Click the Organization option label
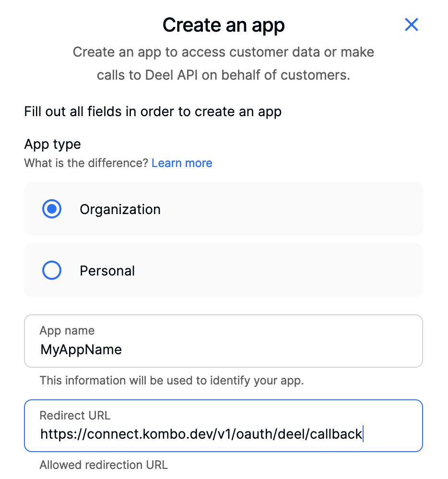The image size is (448, 479). pos(120,210)
